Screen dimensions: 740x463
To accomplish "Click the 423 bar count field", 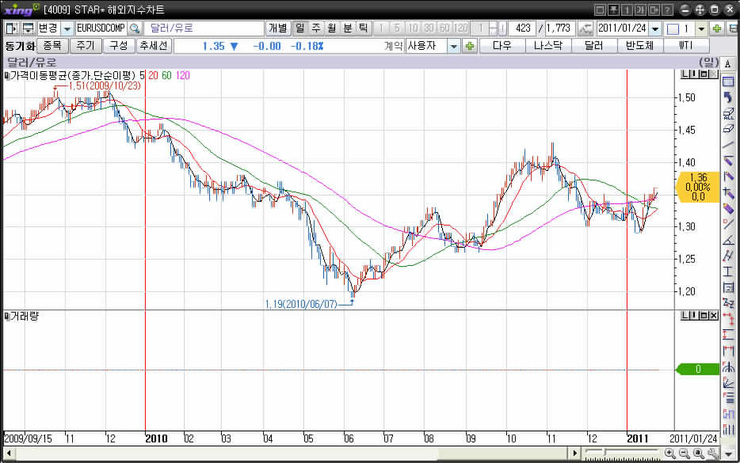I will [522, 28].
